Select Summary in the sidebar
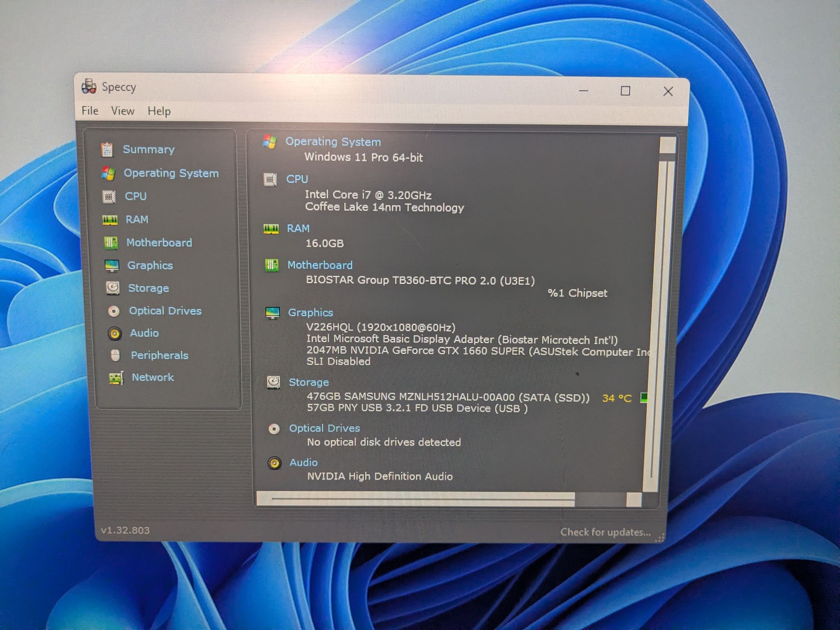This screenshot has width=840, height=630. (x=148, y=150)
